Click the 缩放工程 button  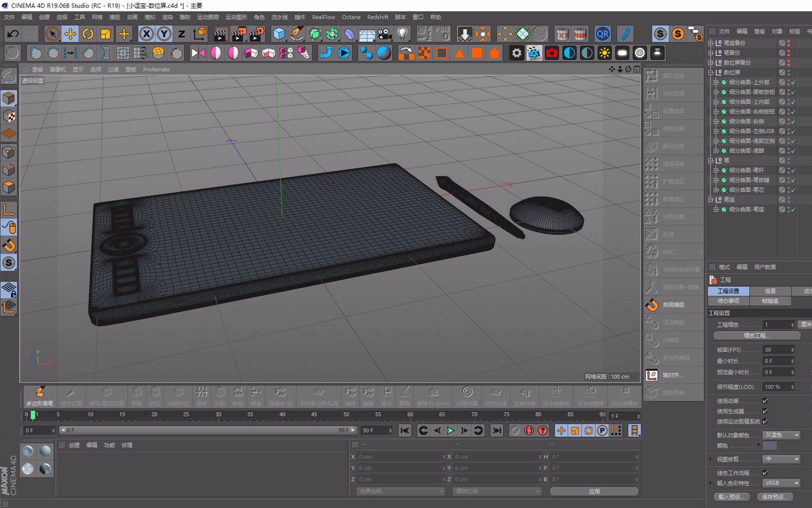(757, 335)
